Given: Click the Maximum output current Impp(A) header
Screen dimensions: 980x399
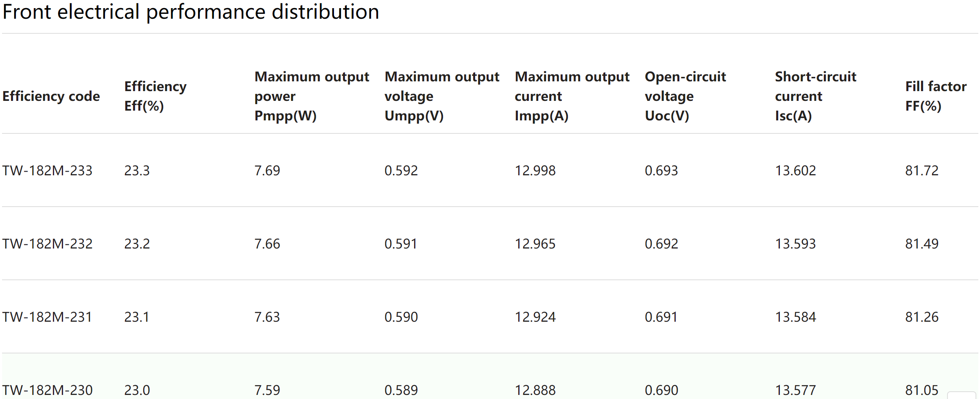Looking at the screenshot, I should (572, 96).
